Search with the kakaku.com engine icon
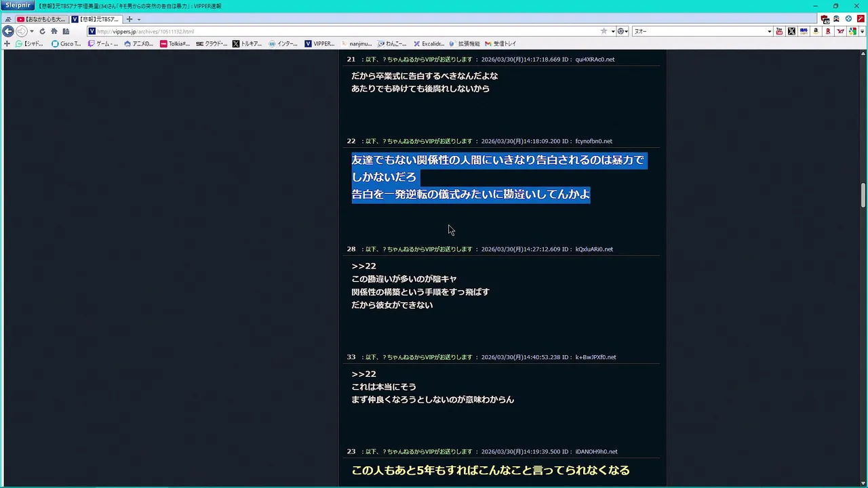868x488 pixels. [804, 31]
